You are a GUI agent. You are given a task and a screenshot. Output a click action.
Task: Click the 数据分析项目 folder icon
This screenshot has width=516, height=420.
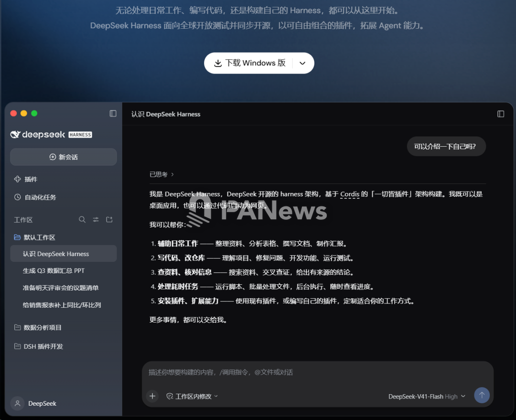pyautogui.click(x=18, y=327)
